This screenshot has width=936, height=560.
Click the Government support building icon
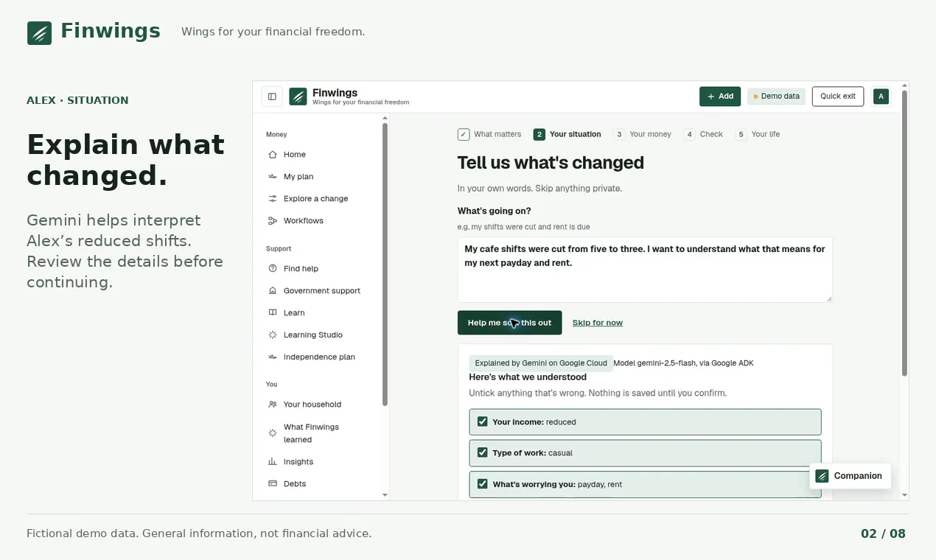click(273, 291)
